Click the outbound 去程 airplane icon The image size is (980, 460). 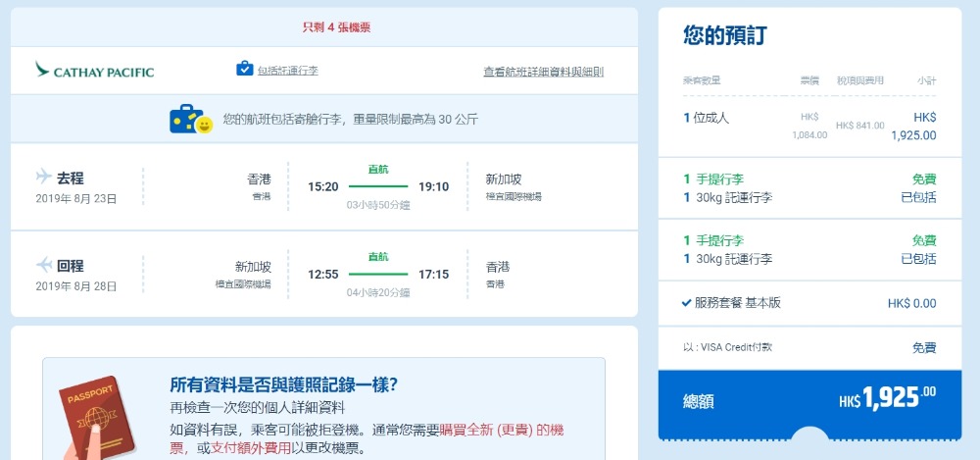[43, 178]
